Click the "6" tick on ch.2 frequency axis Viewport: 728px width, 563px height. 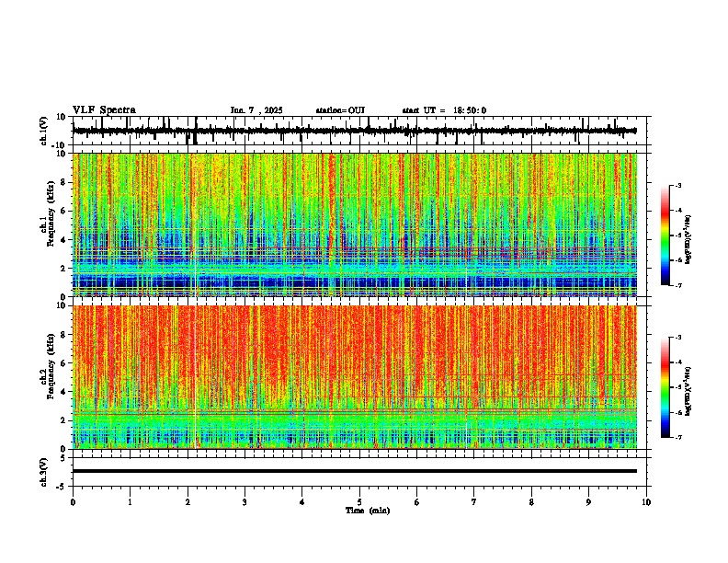coord(64,363)
